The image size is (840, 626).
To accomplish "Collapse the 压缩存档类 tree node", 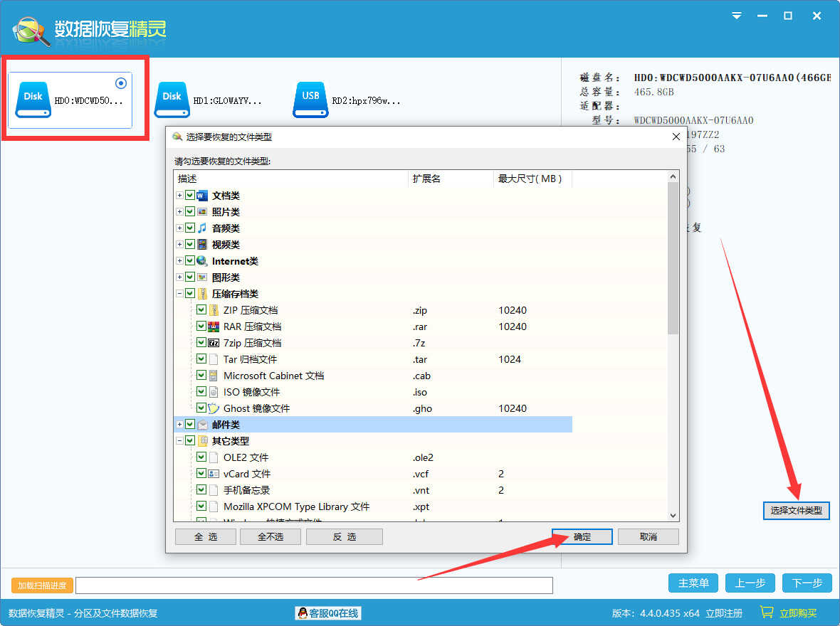I will [179, 294].
